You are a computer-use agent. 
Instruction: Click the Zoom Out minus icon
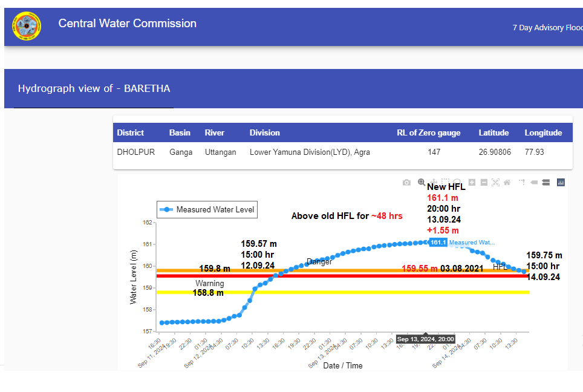click(x=484, y=183)
